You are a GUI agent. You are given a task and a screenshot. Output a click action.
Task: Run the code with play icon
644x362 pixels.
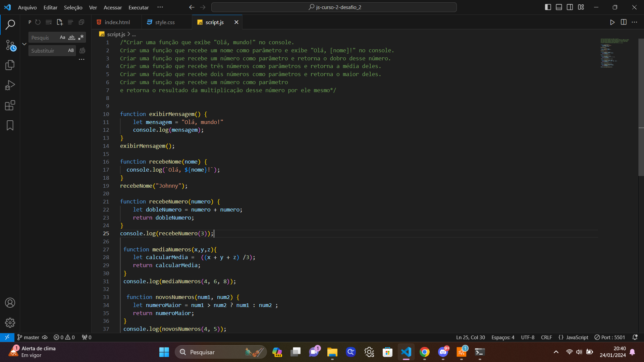point(612,22)
